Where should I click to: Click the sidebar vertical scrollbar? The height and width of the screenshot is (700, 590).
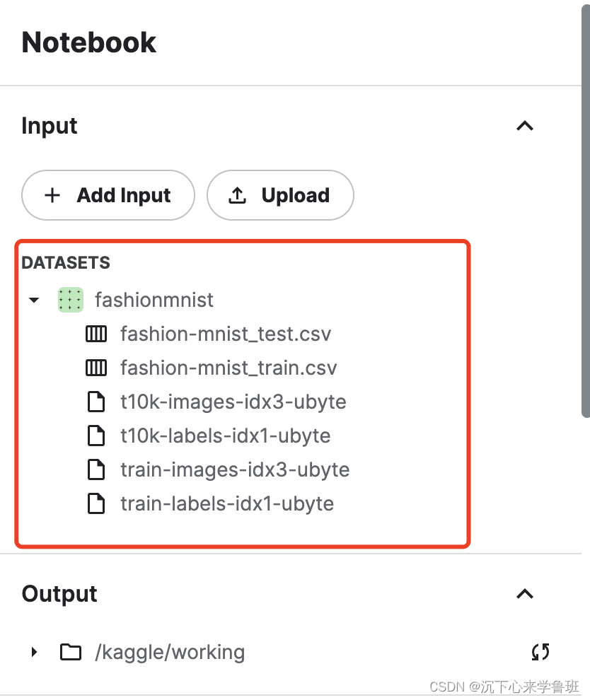click(x=586, y=210)
